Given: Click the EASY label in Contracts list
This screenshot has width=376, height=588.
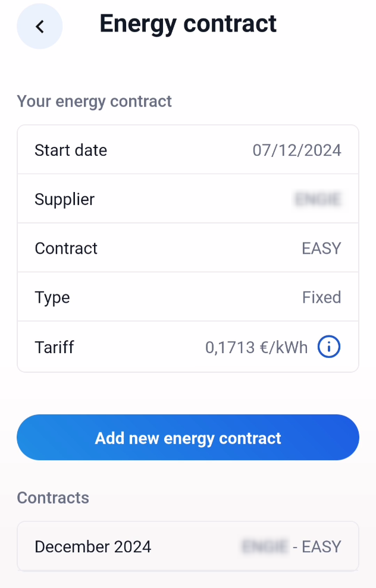Looking at the screenshot, I should pos(322,547).
